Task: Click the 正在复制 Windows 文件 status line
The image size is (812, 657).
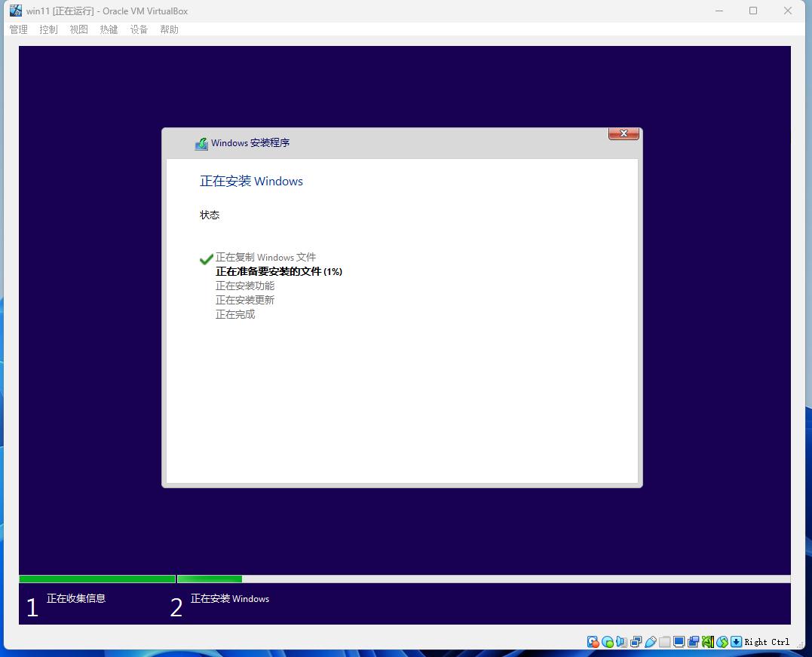Action: pos(265,257)
